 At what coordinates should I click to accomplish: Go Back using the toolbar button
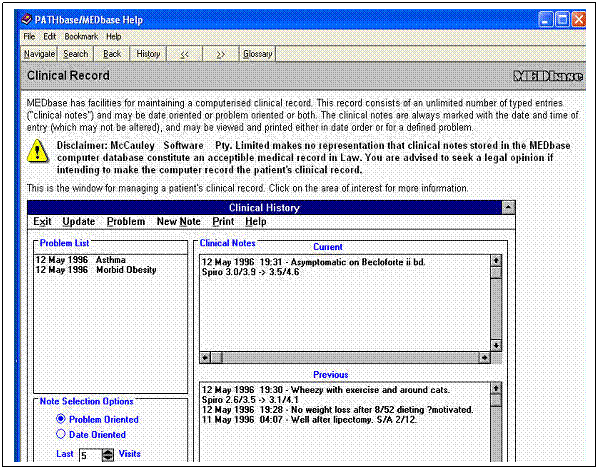click(x=112, y=54)
